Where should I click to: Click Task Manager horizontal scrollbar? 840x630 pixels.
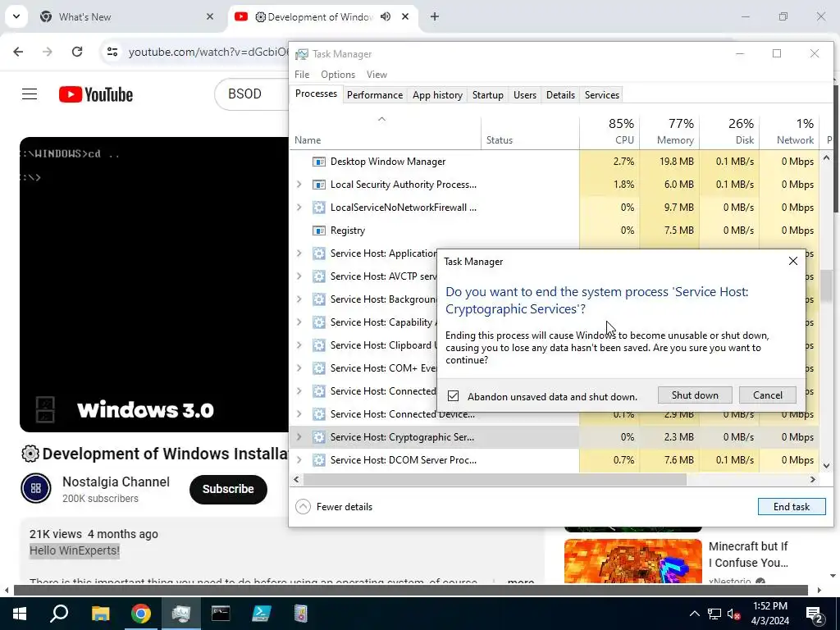click(x=495, y=479)
